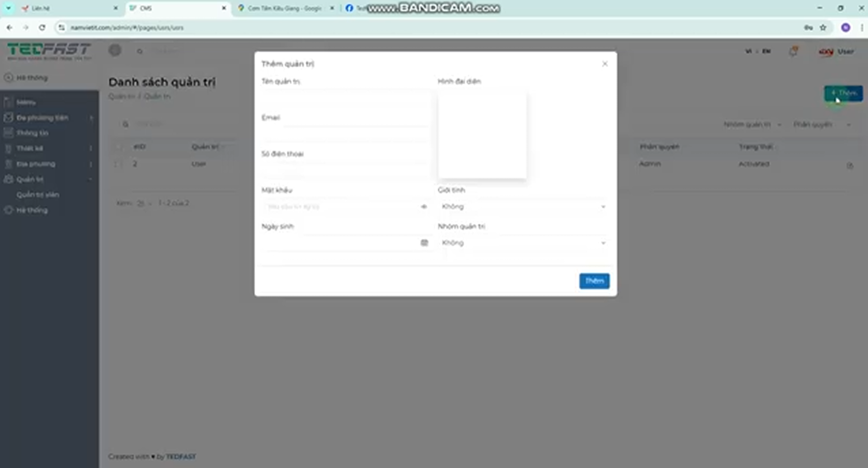Image resolution: width=868 pixels, height=468 pixels.
Task: Open the Ngày sinh calendar picker
Action: click(x=424, y=243)
